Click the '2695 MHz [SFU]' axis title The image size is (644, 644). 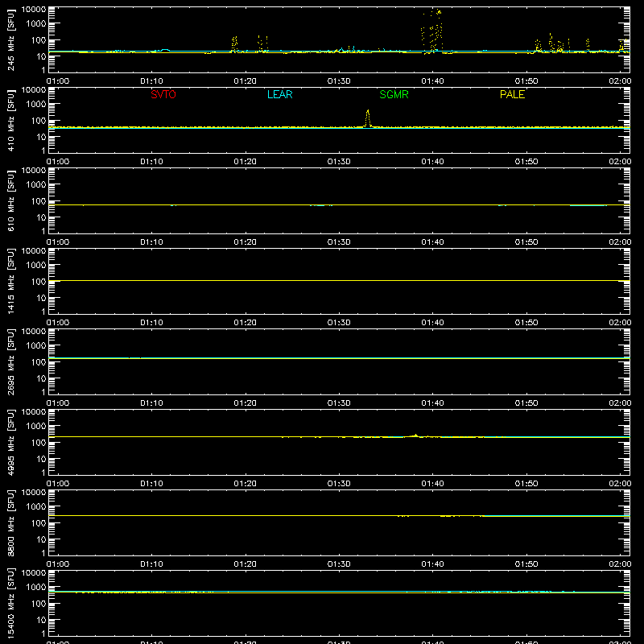tap(11, 361)
